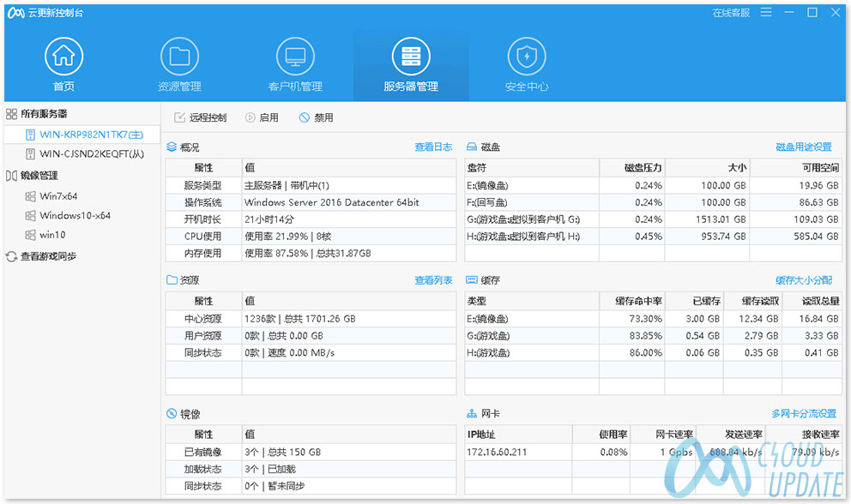Open the 资源管理 folder icon
The width and height of the screenshot is (851, 504).
(179, 56)
